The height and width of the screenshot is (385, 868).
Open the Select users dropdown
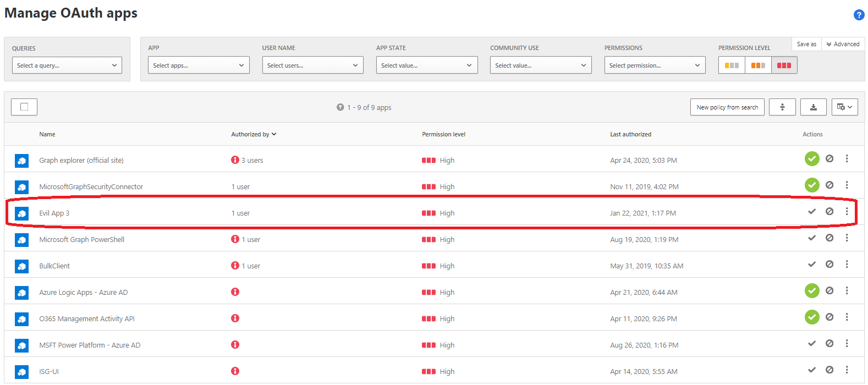coord(313,65)
